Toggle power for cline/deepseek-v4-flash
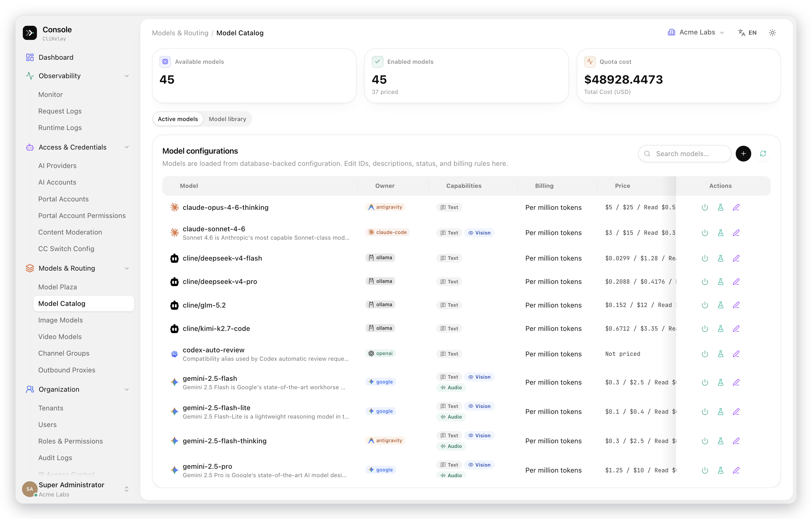The height and width of the screenshot is (519, 812). 705,258
